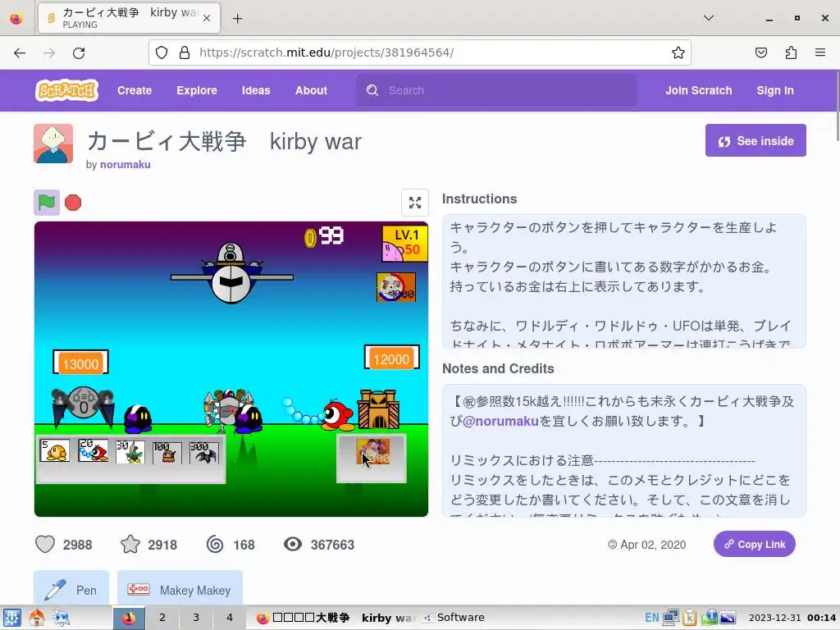Click the enemy castle

coord(378,410)
